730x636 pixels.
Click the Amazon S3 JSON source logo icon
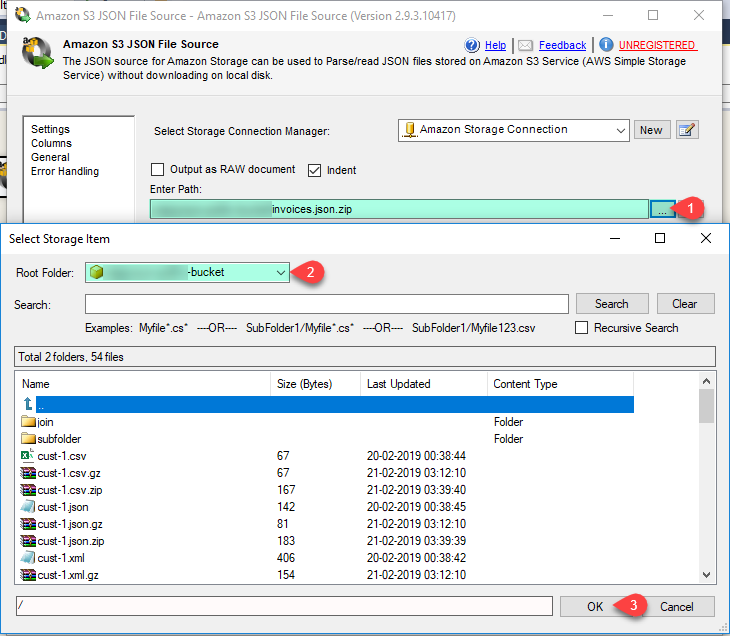pos(38,53)
